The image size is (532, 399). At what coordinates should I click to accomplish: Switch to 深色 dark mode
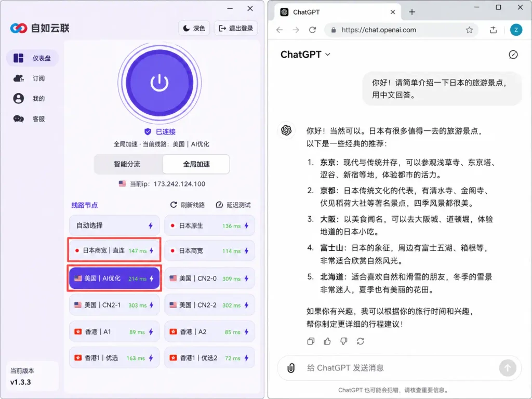(x=194, y=28)
